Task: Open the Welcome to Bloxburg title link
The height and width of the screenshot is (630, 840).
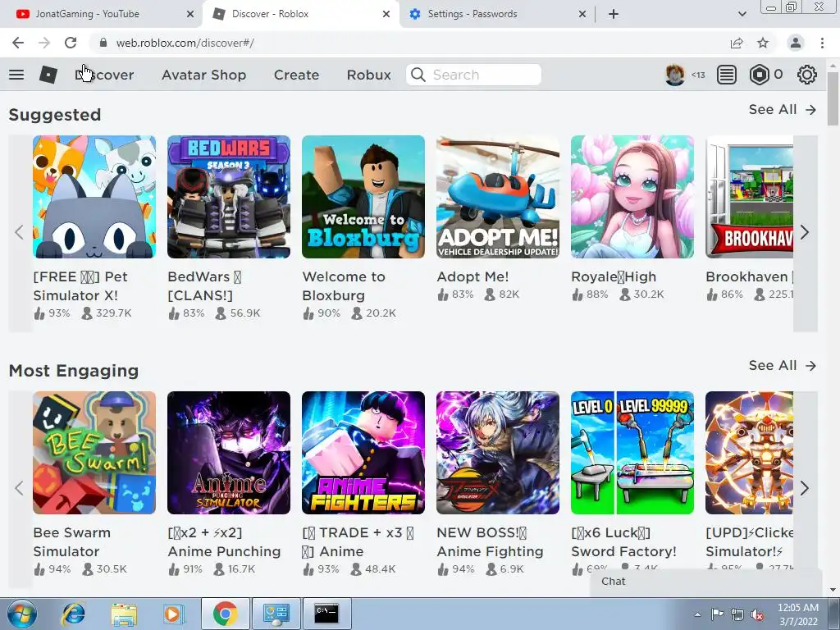Action: pyautogui.click(x=344, y=286)
